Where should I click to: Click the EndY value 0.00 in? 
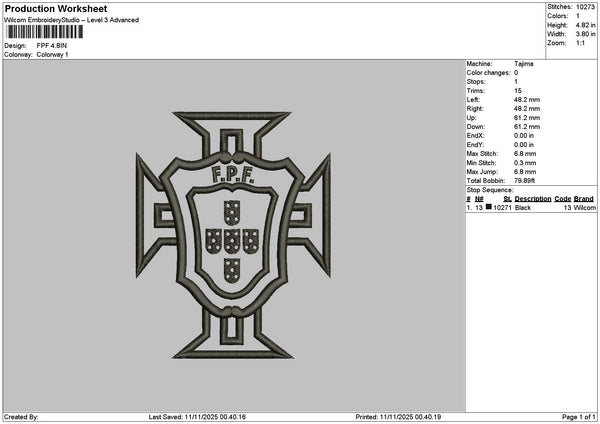click(524, 145)
